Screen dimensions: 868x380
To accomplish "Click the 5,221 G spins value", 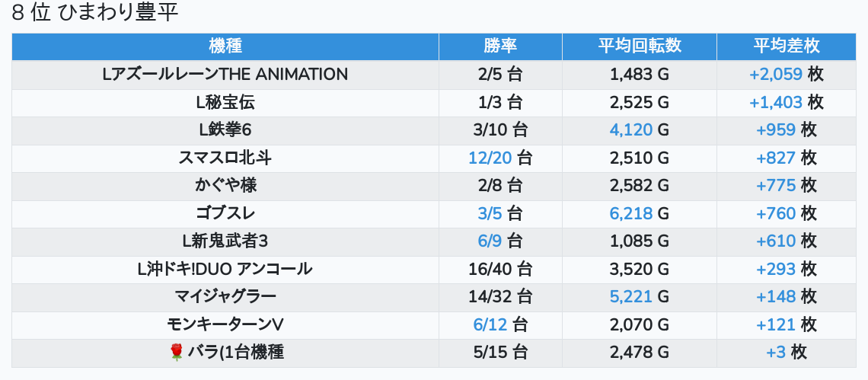I will [x=631, y=296].
